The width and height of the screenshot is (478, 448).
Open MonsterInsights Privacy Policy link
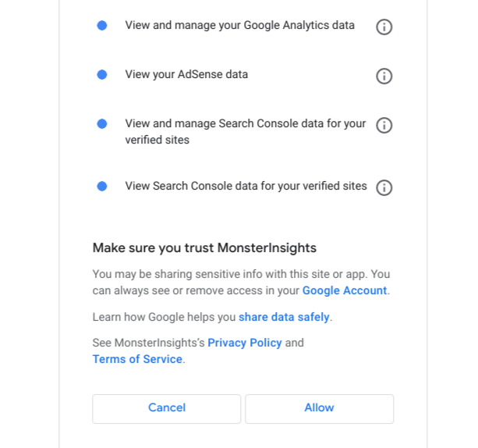click(245, 343)
